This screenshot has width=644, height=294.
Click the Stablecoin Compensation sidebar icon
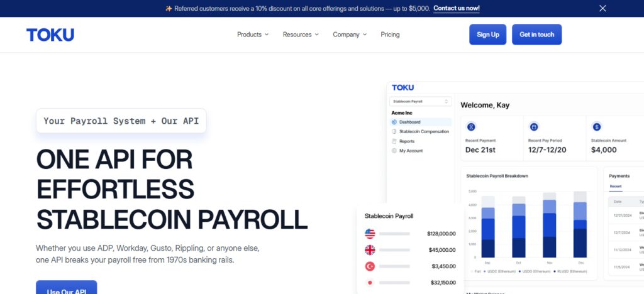coord(394,132)
